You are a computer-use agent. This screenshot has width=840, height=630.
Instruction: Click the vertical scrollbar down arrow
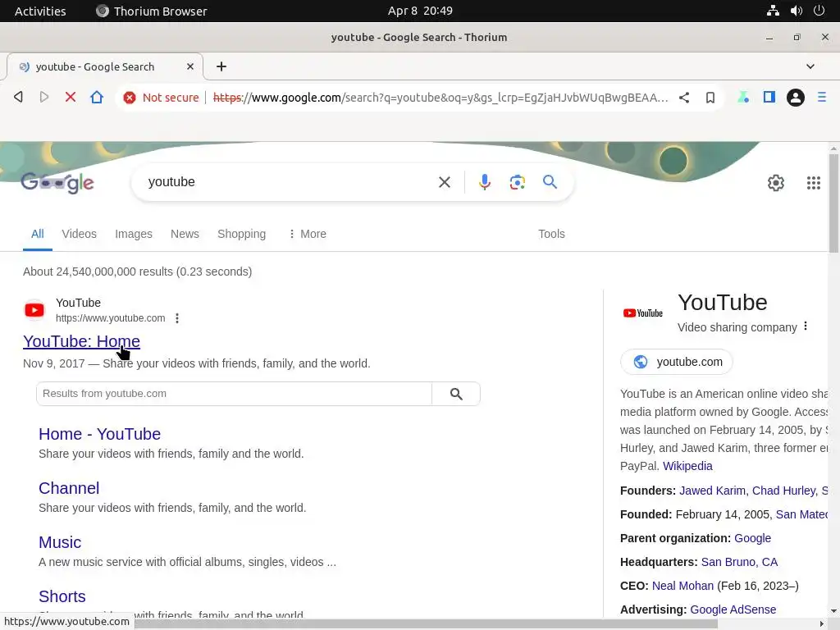[x=833, y=610]
